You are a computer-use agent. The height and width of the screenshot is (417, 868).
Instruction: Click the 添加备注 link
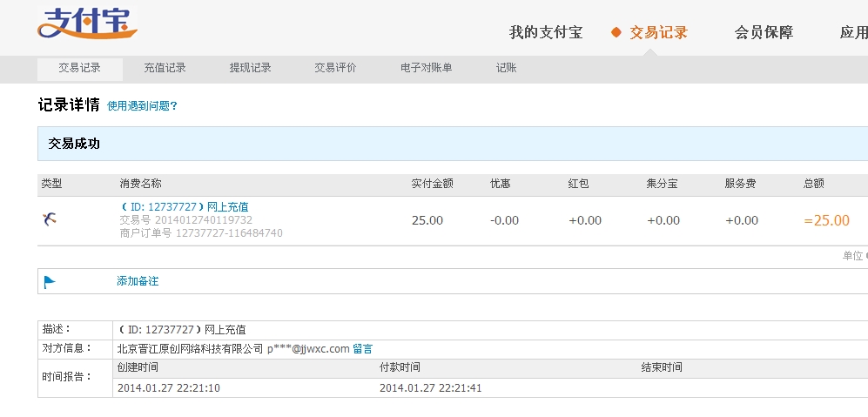click(x=138, y=281)
